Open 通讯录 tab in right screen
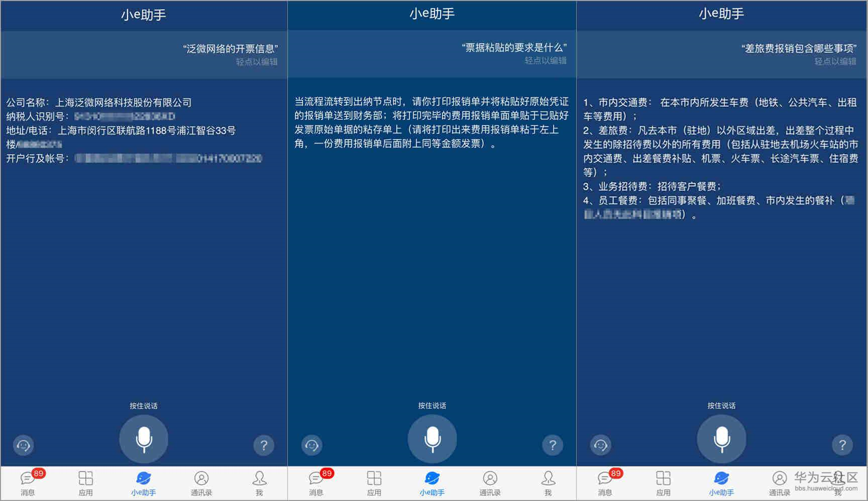The image size is (868, 501). point(779,483)
